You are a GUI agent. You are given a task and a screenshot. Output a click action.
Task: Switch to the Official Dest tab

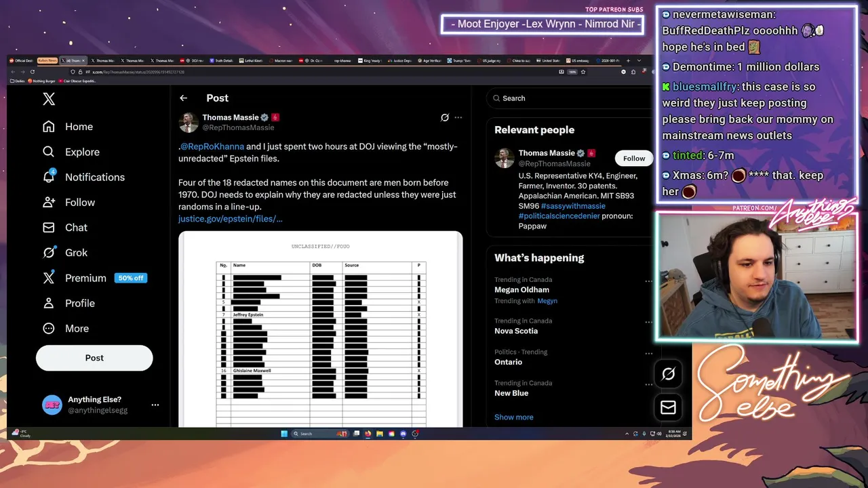tap(21, 60)
